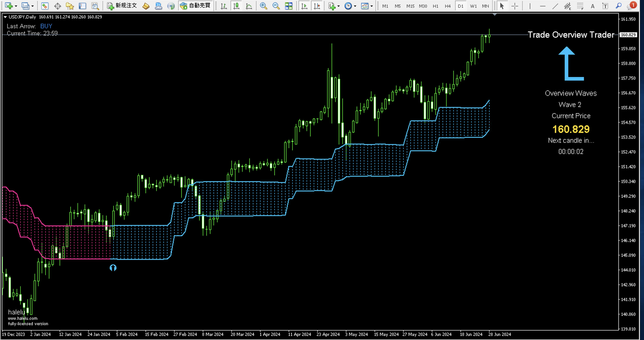Expand the new chart dropdown arrow

(16, 6)
